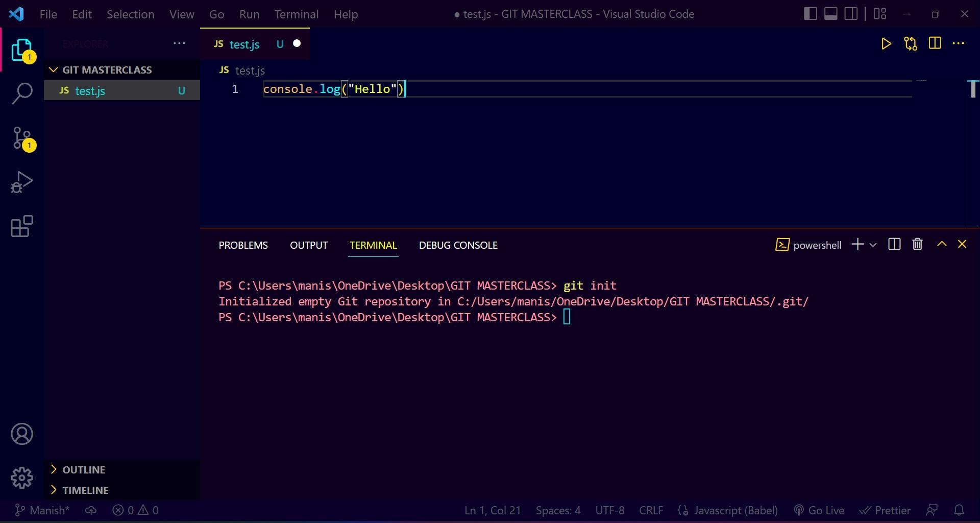
Task: Open the Extensions view
Action: point(22,226)
